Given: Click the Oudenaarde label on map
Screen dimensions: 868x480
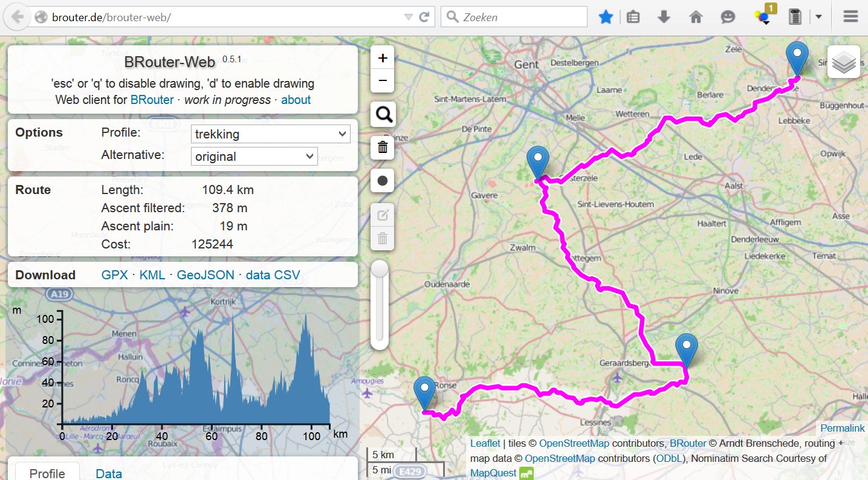Looking at the screenshot, I should (x=447, y=284).
